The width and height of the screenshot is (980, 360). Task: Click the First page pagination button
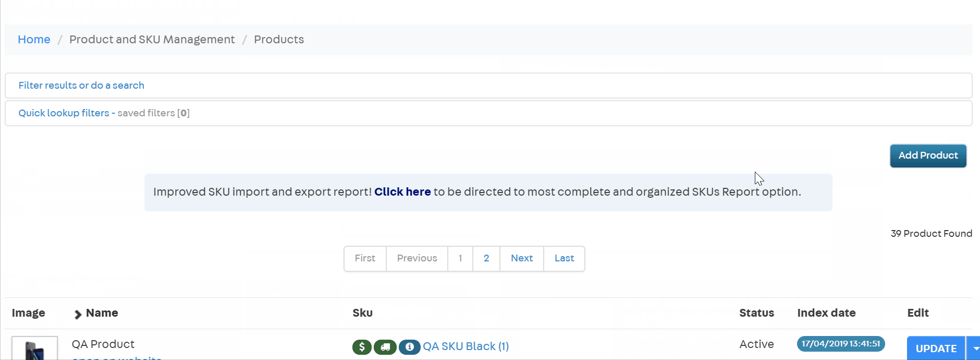[x=365, y=259]
